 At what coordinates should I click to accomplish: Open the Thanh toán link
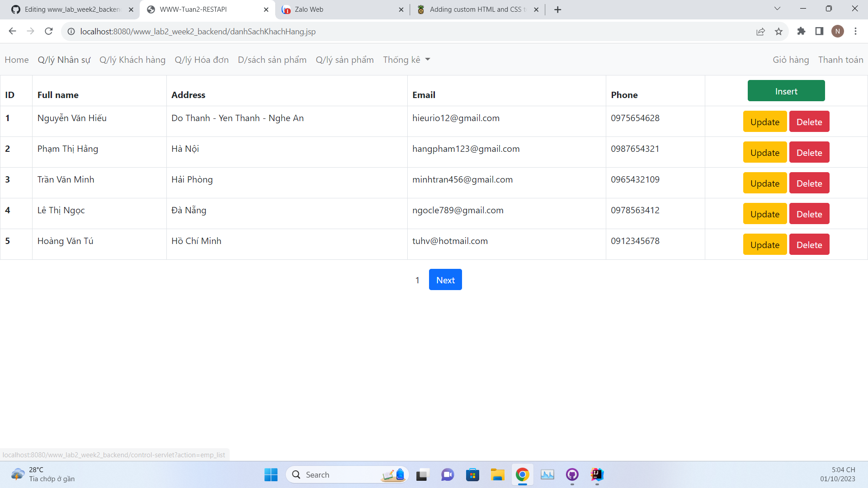tap(840, 60)
